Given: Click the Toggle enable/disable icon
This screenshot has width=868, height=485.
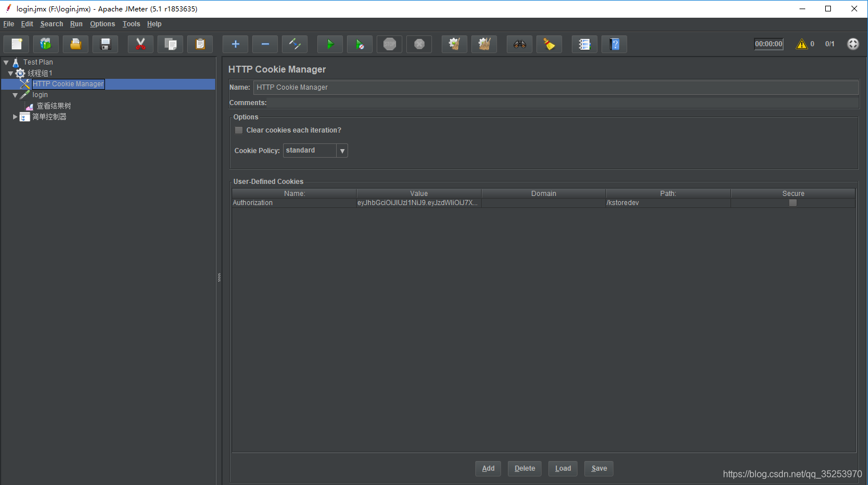Looking at the screenshot, I should coord(294,44).
